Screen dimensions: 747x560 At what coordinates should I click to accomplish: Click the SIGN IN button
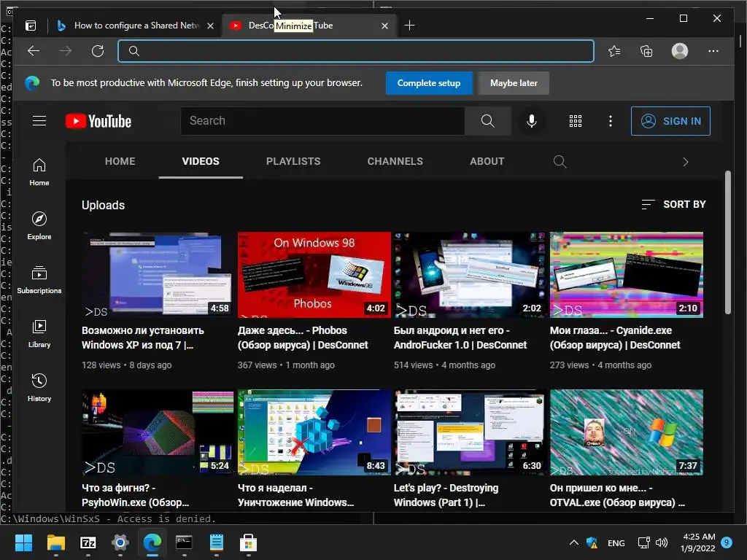tap(670, 121)
